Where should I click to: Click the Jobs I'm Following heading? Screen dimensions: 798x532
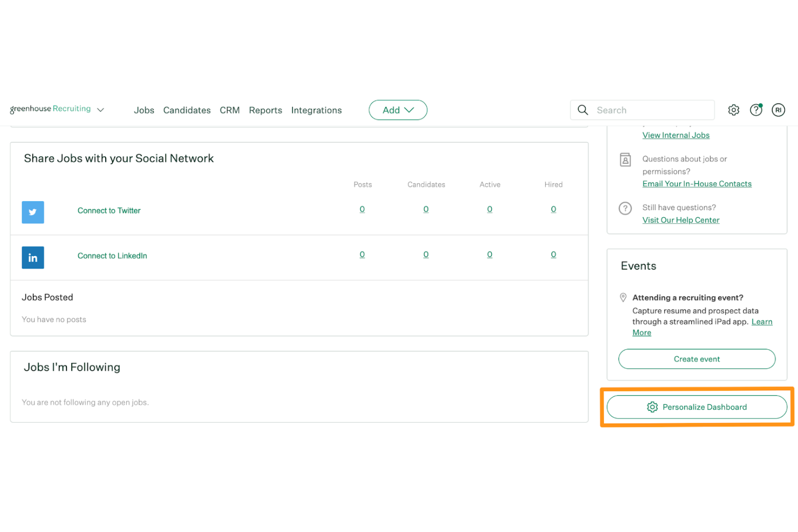(72, 367)
